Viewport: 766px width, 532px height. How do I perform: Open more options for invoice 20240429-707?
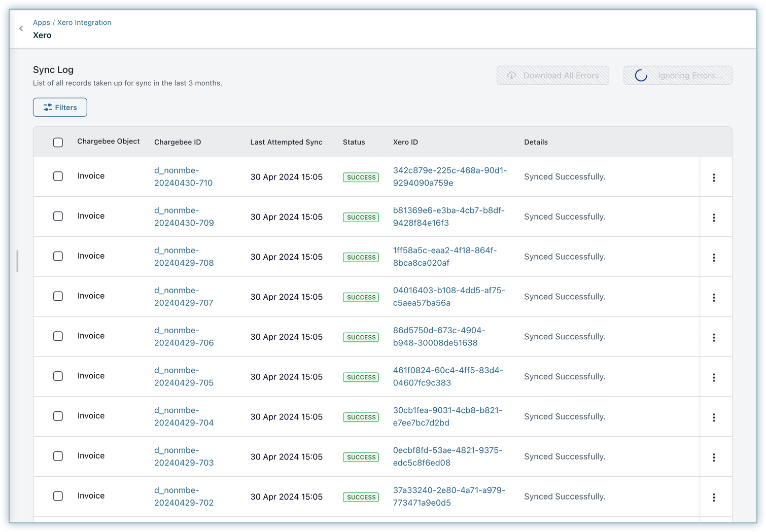click(x=713, y=298)
